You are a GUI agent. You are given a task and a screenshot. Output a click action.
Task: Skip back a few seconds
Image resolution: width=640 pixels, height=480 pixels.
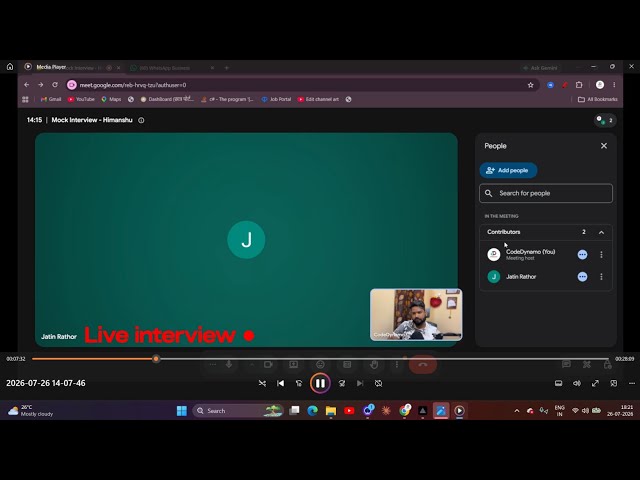[x=299, y=383]
